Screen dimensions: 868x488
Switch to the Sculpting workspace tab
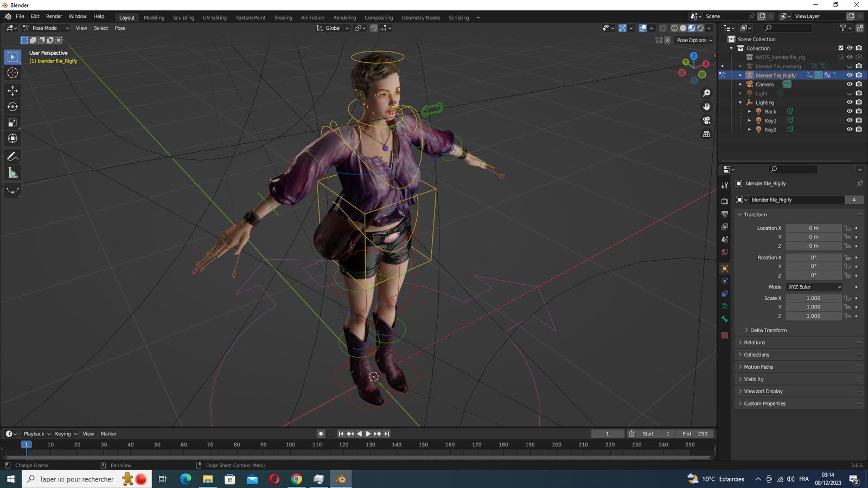point(183,17)
